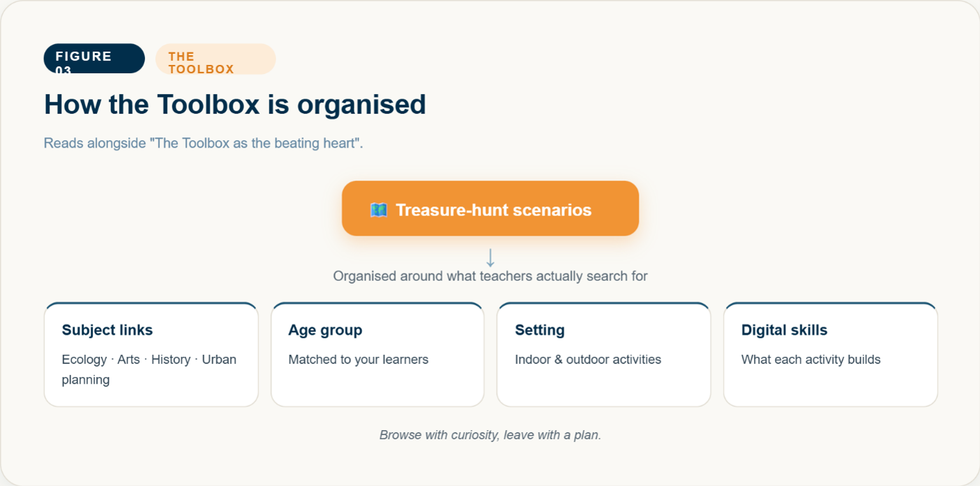Open the Subject links card

(x=151, y=354)
